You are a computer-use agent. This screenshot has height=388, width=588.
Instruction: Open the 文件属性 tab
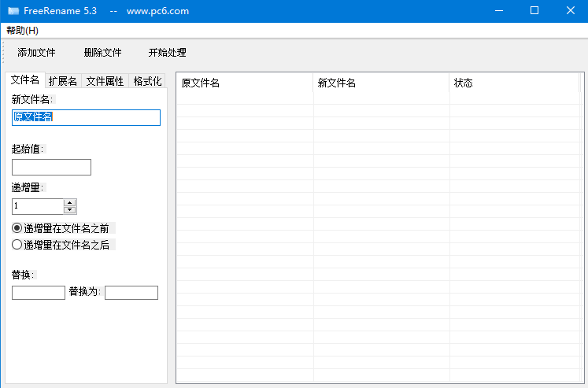pos(105,81)
